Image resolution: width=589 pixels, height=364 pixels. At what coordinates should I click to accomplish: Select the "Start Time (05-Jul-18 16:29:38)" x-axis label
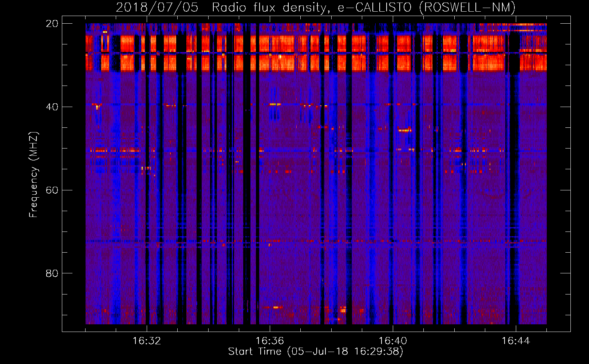tap(316, 352)
